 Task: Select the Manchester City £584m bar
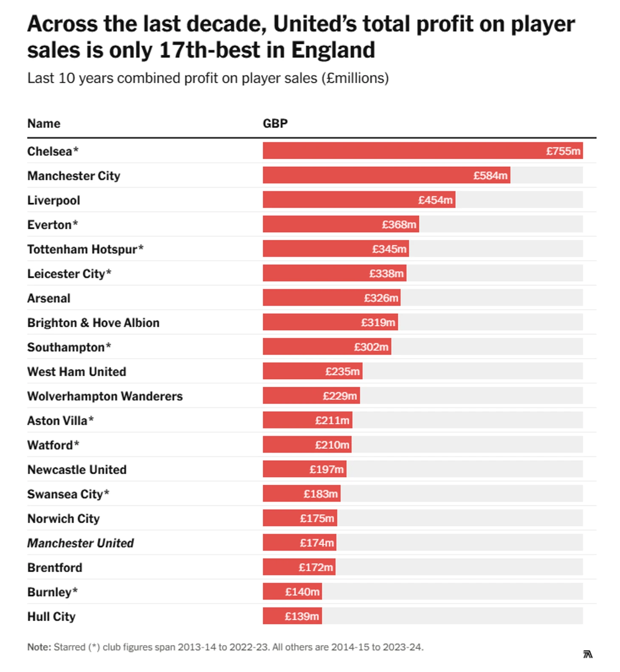[386, 175]
